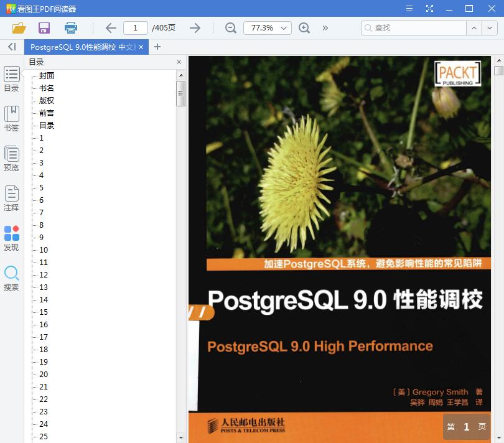Open the 发现 discover panel
Image resolution: width=504 pixels, height=443 pixels.
[x=12, y=238]
